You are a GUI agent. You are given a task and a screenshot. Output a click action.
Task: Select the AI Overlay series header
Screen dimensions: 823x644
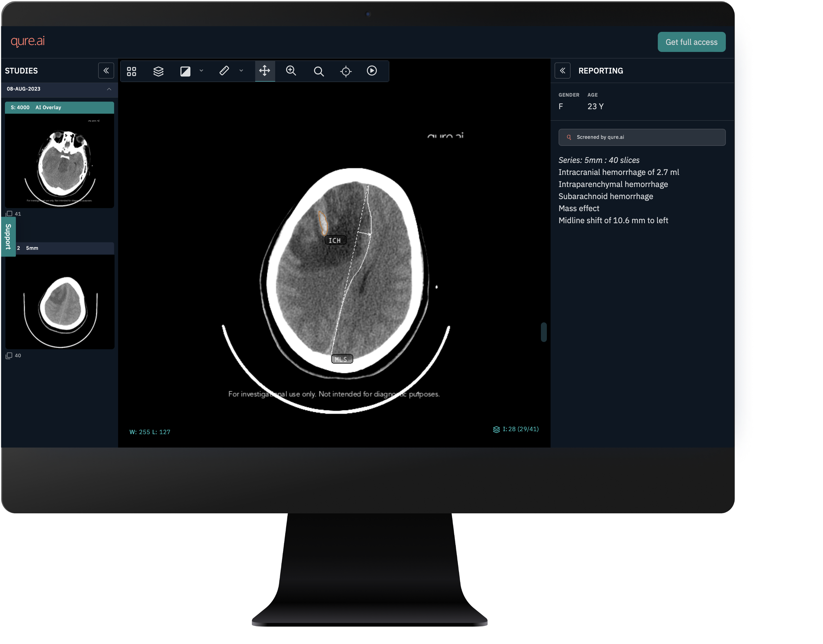tap(59, 107)
